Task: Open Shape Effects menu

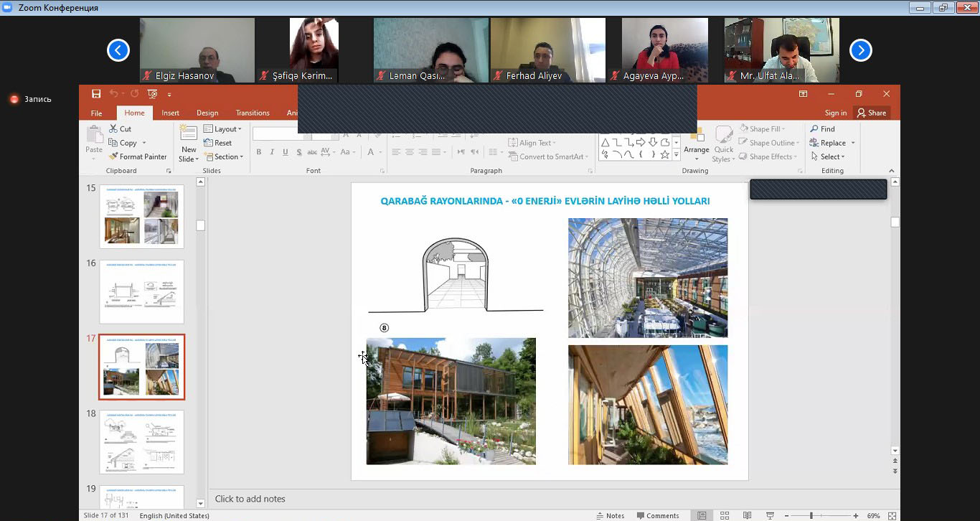Action: 767,156
